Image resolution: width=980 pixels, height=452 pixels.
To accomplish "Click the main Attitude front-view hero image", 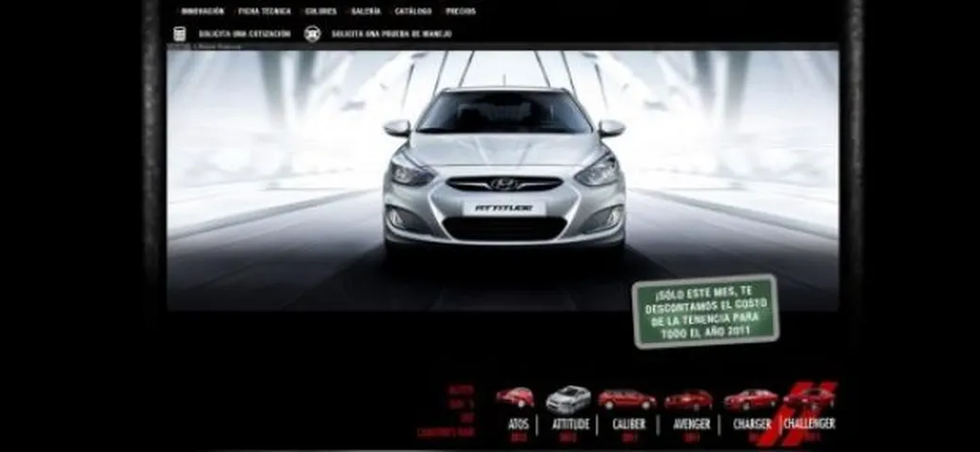I will pyautogui.click(x=502, y=180).
